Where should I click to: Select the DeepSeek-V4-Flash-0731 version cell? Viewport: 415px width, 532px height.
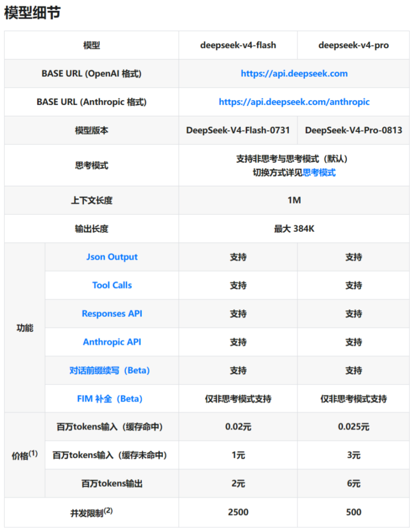coord(238,130)
